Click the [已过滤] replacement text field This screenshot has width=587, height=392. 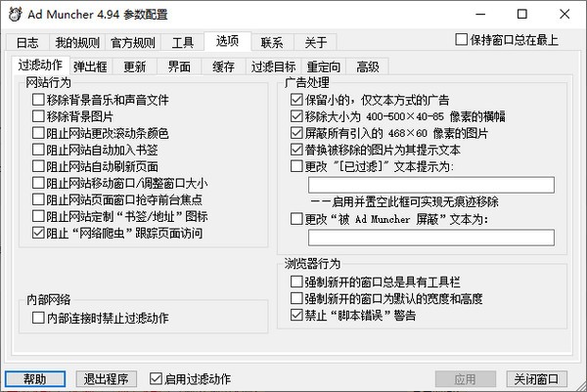[431, 185]
